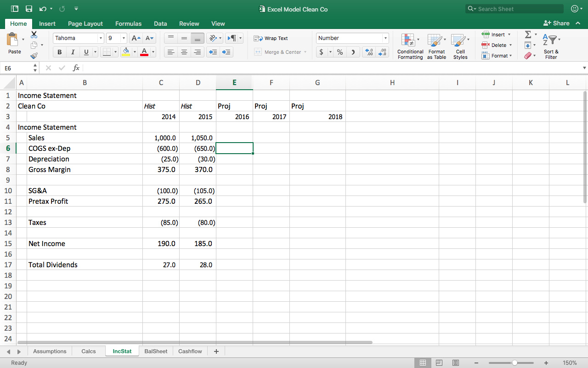Align cell text left
The height and width of the screenshot is (368, 588).
pyautogui.click(x=170, y=52)
